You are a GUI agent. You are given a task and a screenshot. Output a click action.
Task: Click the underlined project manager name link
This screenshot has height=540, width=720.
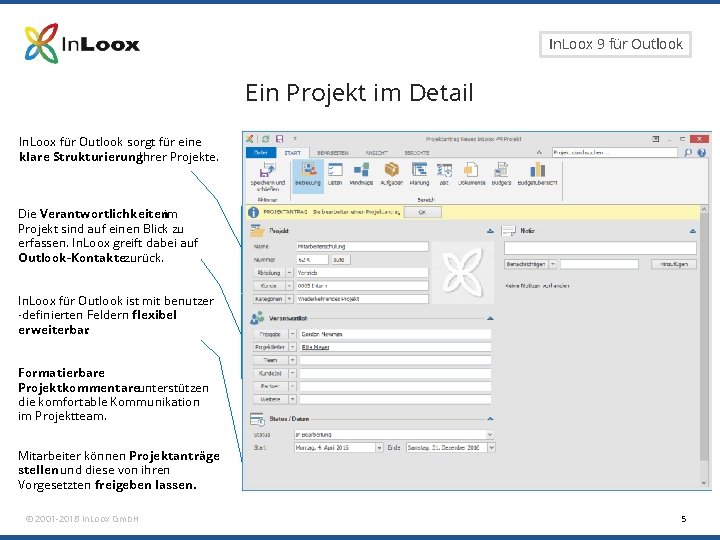315,347
